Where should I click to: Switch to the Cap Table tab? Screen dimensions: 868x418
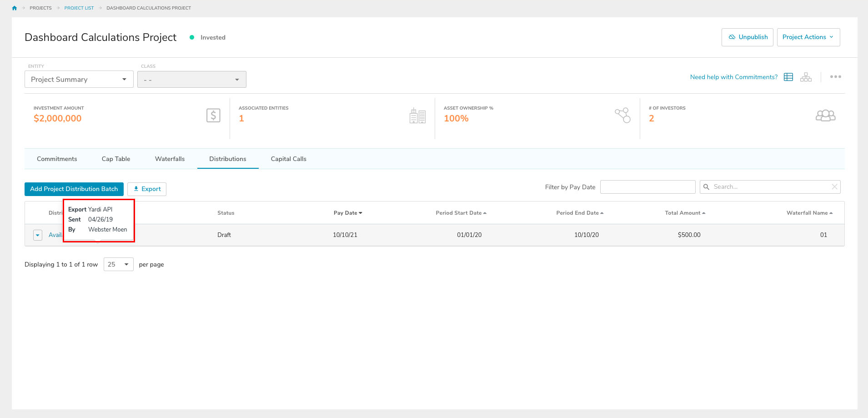point(115,159)
